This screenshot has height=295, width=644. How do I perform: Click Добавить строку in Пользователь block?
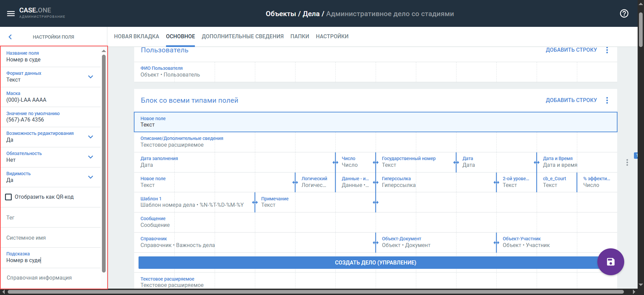pyautogui.click(x=571, y=50)
